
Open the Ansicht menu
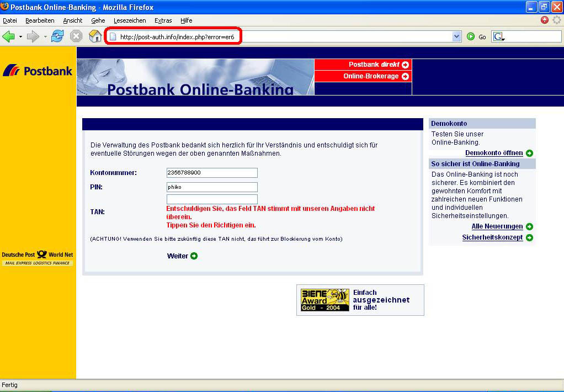(73, 20)
